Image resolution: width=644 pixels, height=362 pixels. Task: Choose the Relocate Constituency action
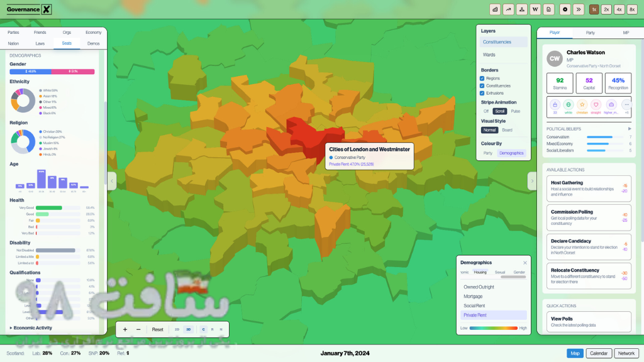coord(589,276)
